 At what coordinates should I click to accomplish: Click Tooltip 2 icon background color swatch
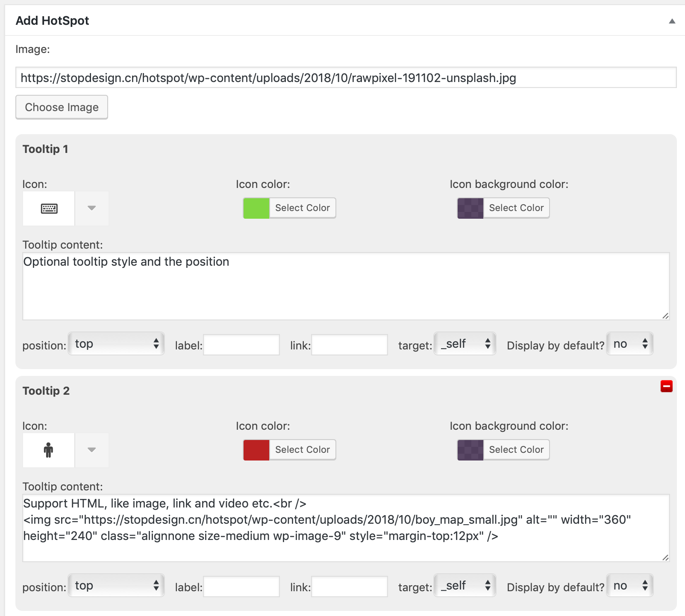click(x=470, y=450)
